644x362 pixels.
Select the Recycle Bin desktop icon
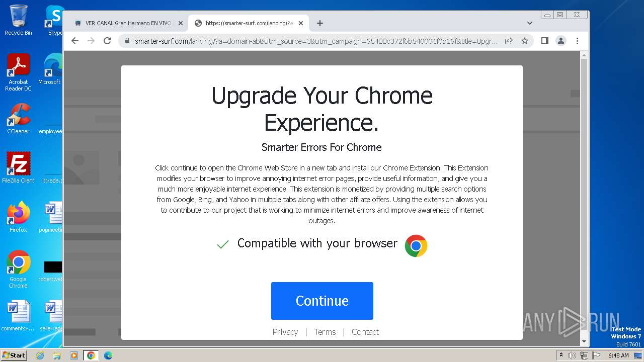pyautogui.click(x=18, y=20)
